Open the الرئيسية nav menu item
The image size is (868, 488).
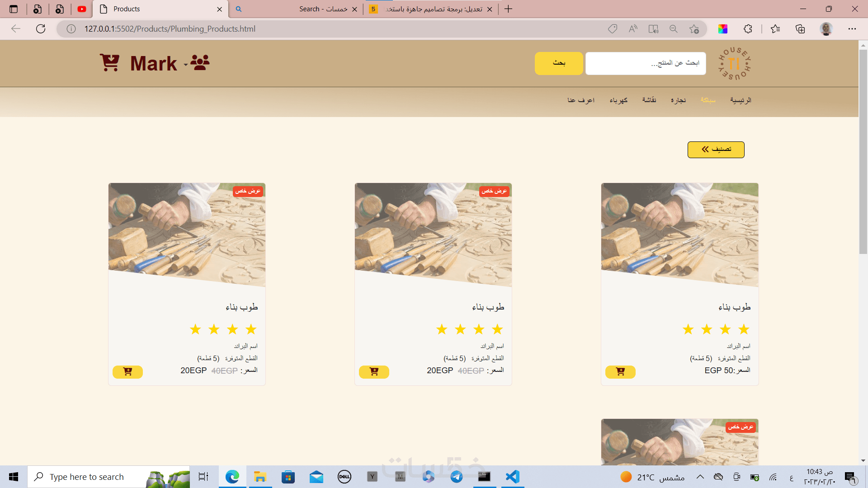click(x=741, y=100)
